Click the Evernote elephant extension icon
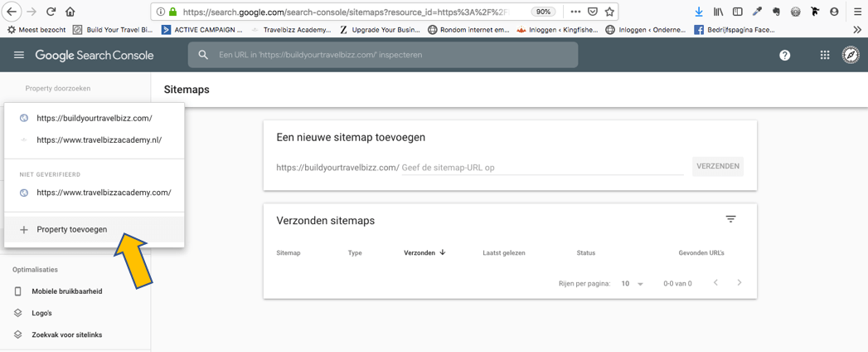 (x=776, y=11)
